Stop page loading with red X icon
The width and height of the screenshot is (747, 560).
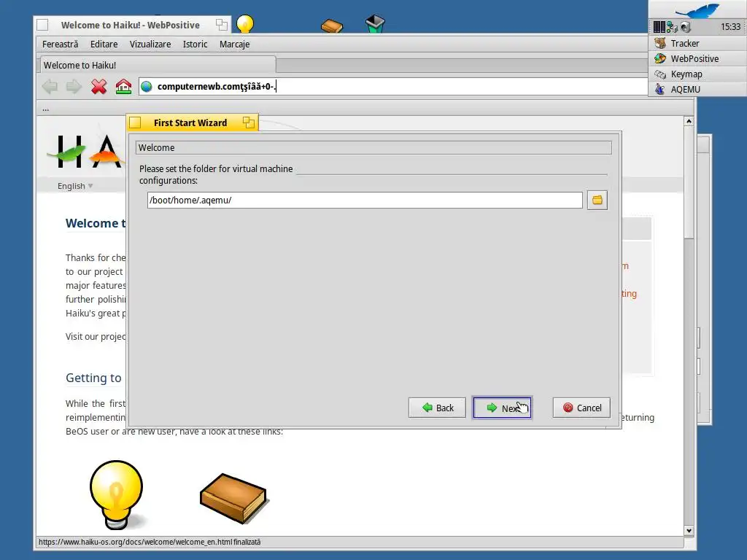coord(98,87)
